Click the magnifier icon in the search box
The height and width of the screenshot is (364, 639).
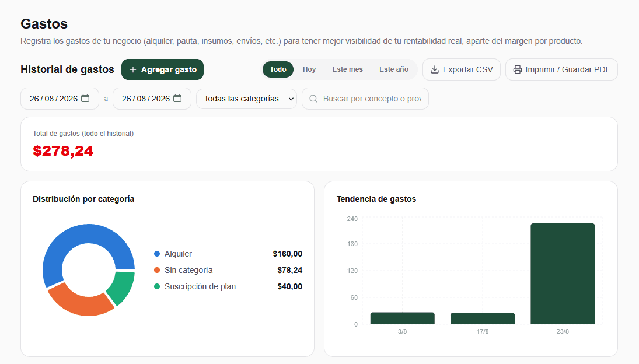coord(313,99)
